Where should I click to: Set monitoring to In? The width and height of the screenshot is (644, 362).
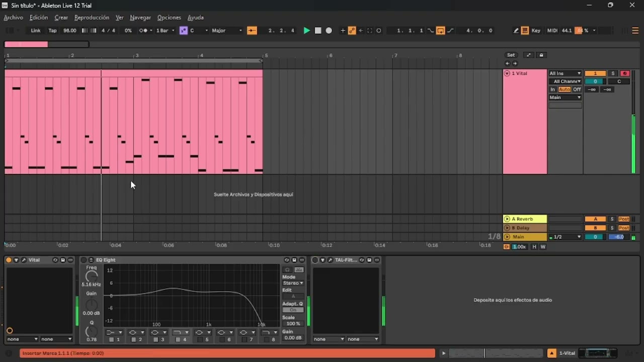552,89
